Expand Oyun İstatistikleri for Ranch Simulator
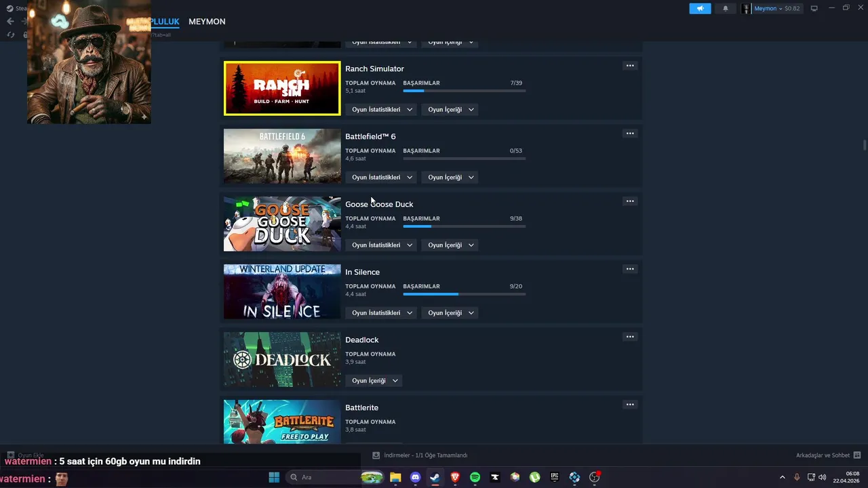This screenshot has width=868, height=488. tap(380, 109)
